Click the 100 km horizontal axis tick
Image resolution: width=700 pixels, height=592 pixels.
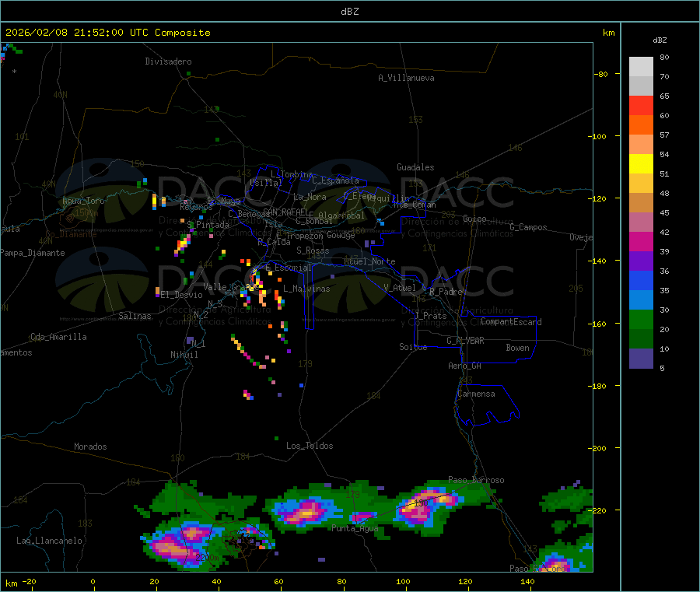pyautogui.click(x=403, y=581)
